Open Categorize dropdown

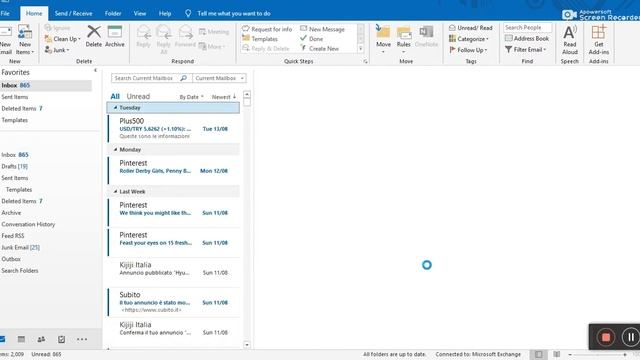click(469, 39)
